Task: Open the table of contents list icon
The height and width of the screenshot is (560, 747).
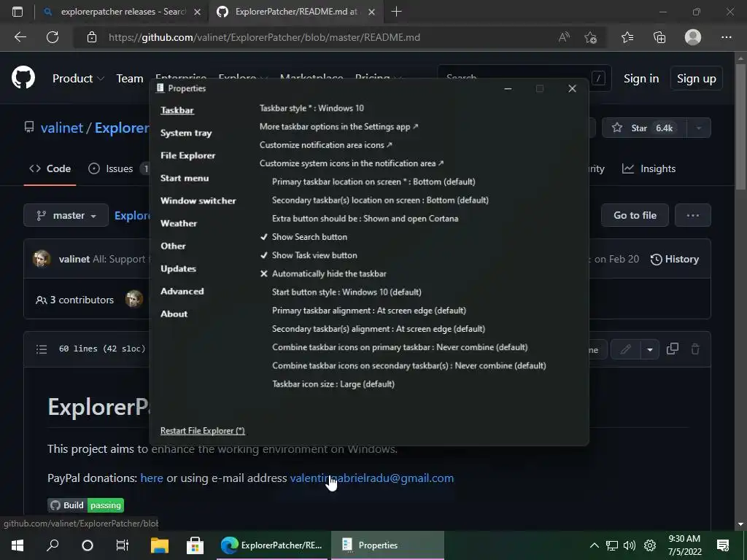Action: (x=42, y=349)
